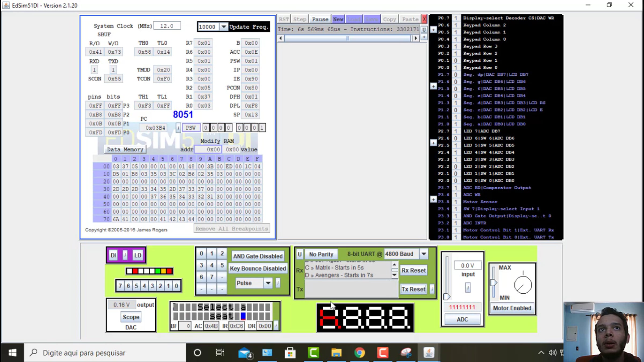
Task: Click the info icon beside the PSW button
Action: click(x=178, y=128)
